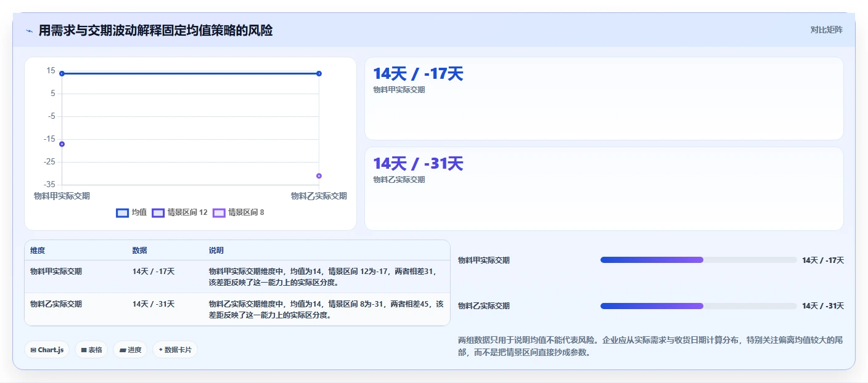This screenshot has width=868, height=383.
Task: Click the 均值 data point at 物料乙实际交期
Action: (x=319, y=73)
